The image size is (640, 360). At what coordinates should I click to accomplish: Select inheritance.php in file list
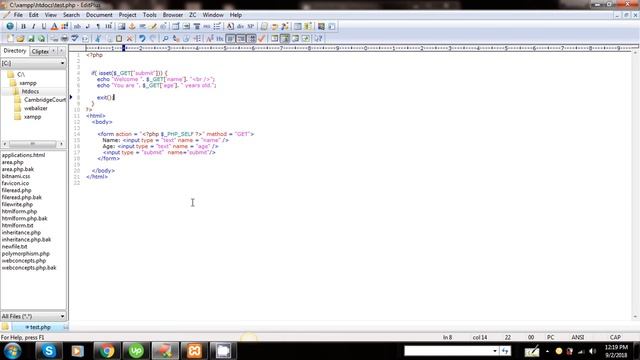pos(21,232)
